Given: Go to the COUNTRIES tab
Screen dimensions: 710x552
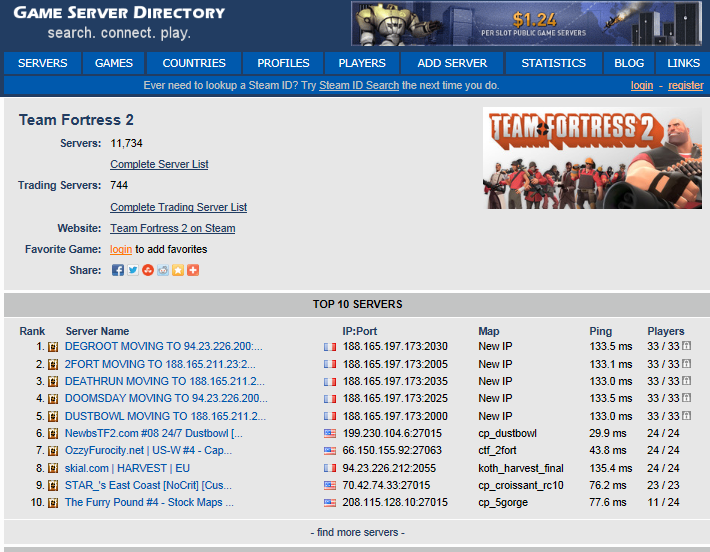Looking at the screenshot, I should [x=194, y=63].
